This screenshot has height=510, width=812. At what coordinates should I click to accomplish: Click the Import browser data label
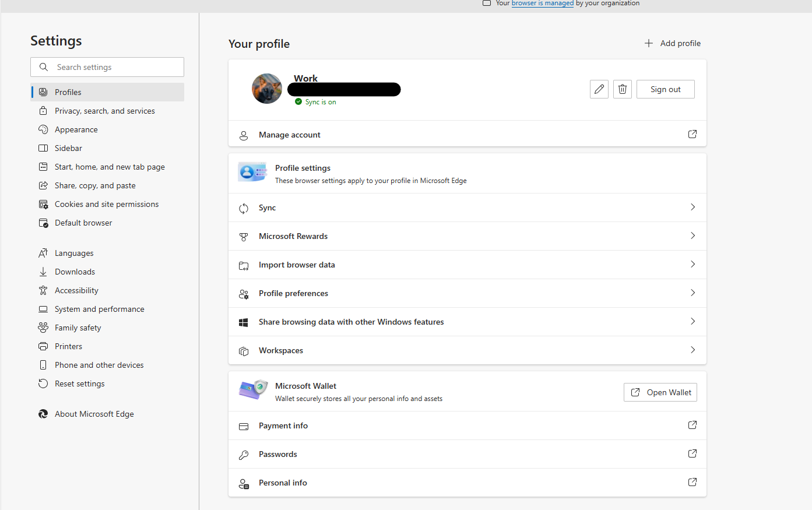(297, 265)
